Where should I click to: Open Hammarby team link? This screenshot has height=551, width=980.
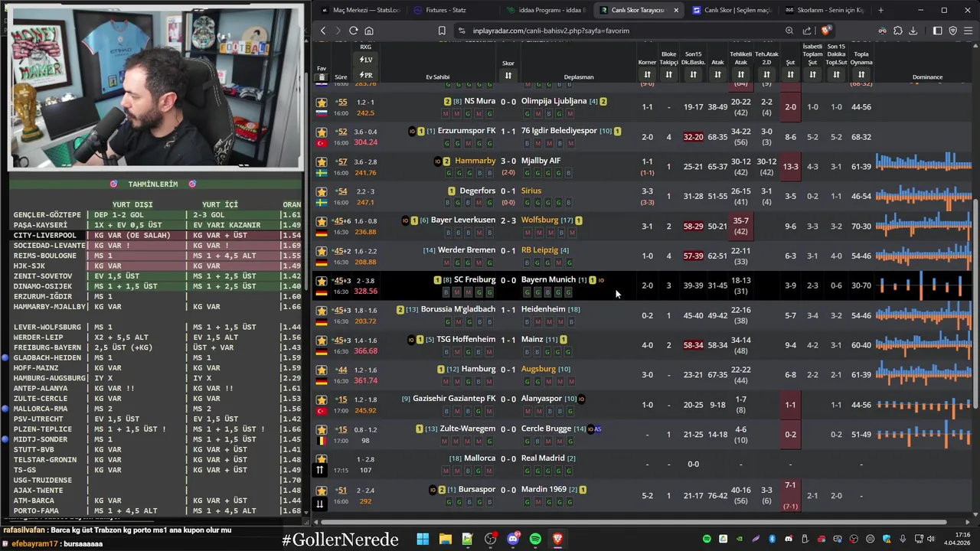click(475, 161)
